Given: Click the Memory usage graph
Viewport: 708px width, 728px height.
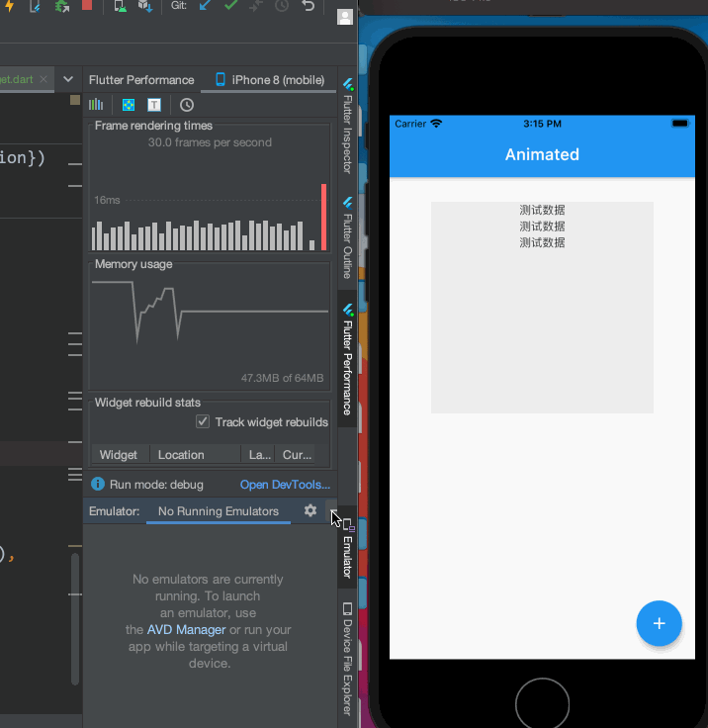Looking at the screenshot, I should pyautogui.click(x=210, y=326).
